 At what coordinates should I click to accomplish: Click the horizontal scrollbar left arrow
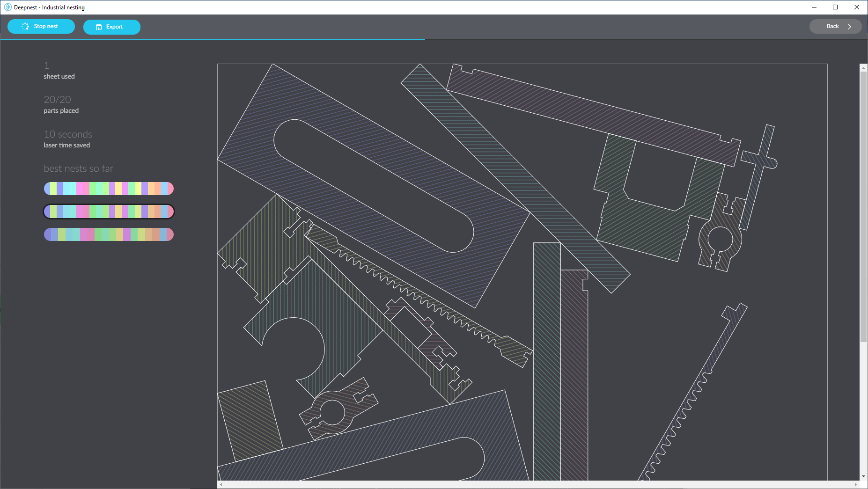221,485
